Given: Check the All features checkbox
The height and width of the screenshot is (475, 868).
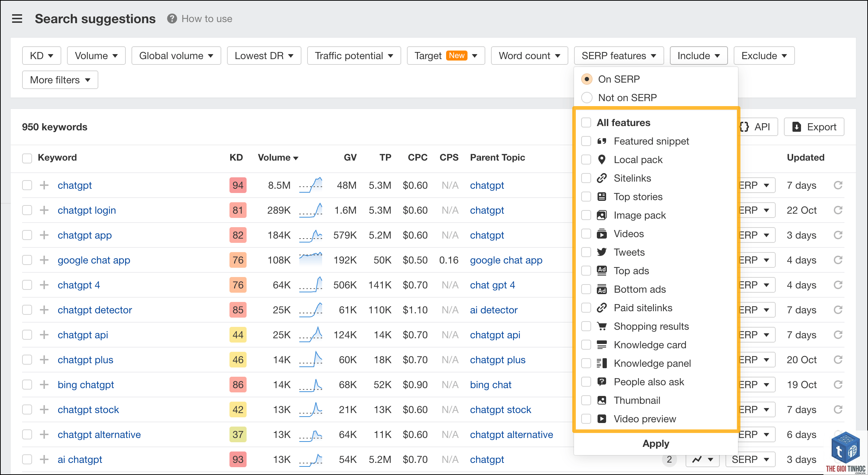Looking at the screenshot, I should point(586,122).
